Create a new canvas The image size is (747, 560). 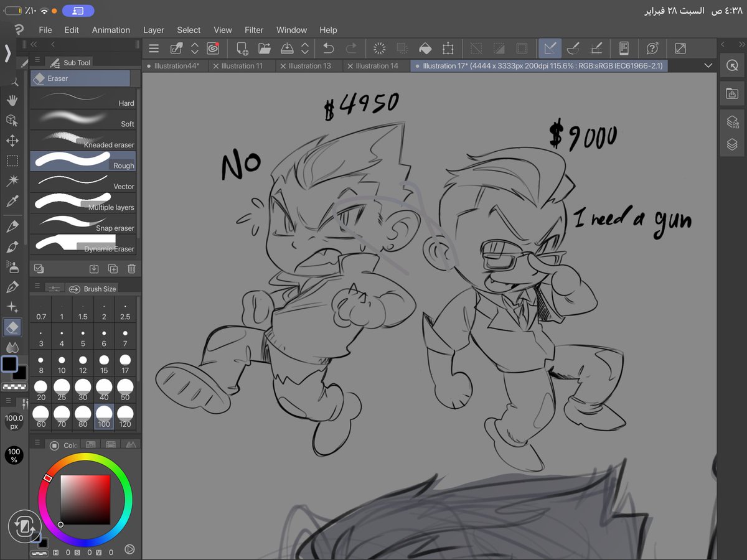pos(242,48)
